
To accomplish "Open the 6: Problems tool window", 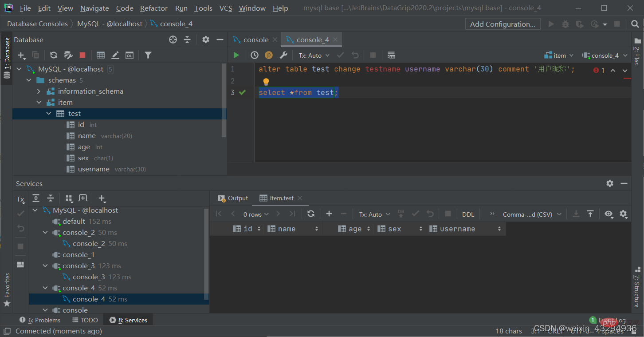I will [x=40, y=320].
